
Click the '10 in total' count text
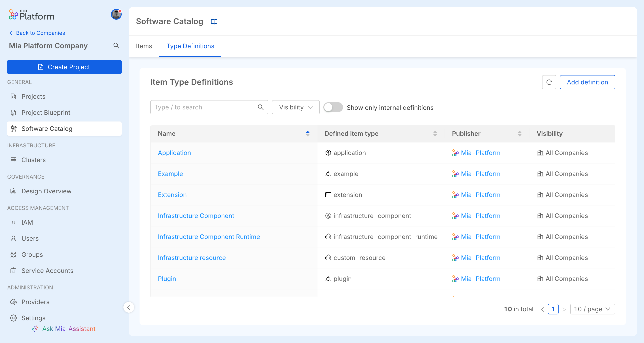[x=519, y=309]
